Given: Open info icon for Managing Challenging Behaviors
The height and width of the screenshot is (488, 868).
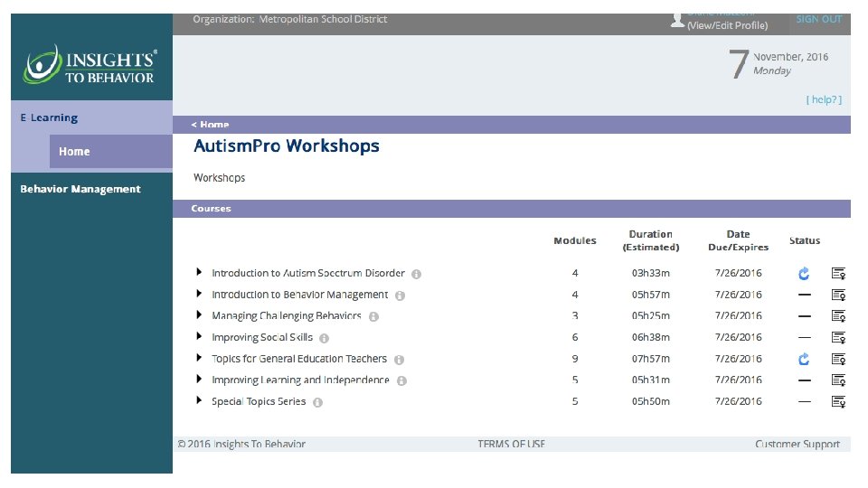Looking at the screenshot, I should [x=373, y=316].
